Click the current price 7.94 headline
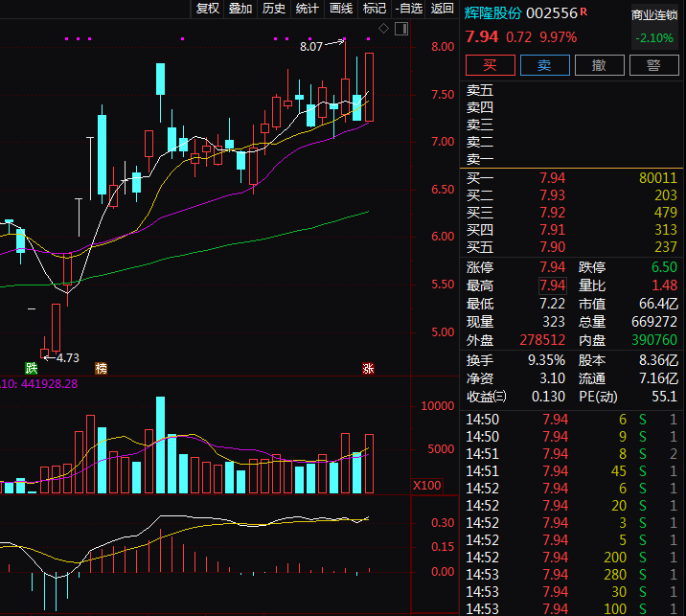This screenshot has height=616, width=686. click(481, 36)
